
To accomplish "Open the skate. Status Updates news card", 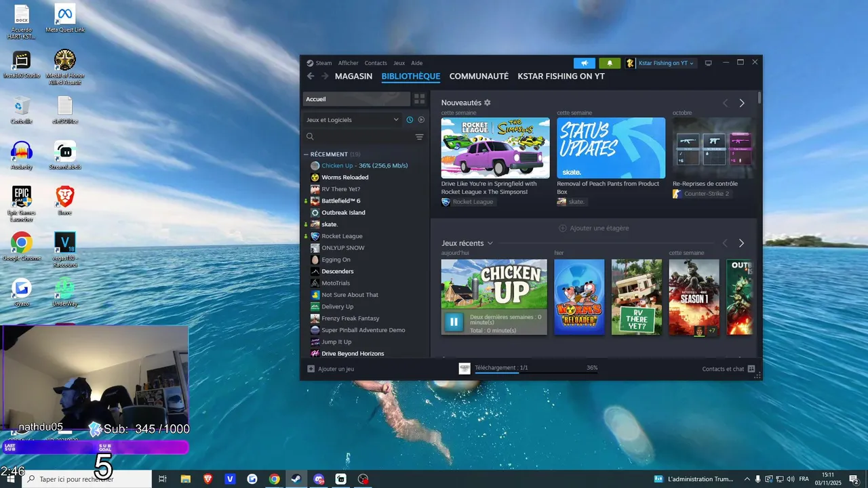I will pyautogui.click(x=611, y=148).
